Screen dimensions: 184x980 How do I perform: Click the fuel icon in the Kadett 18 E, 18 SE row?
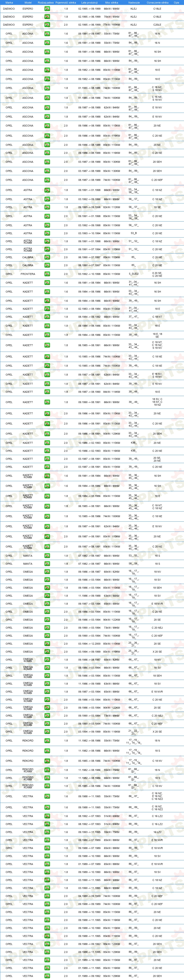47,335
